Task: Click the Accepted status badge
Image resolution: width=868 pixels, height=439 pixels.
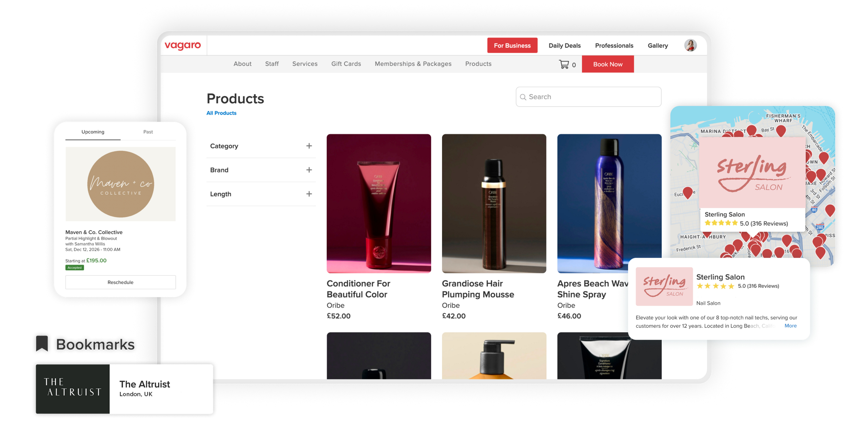Action: (74, 268)
